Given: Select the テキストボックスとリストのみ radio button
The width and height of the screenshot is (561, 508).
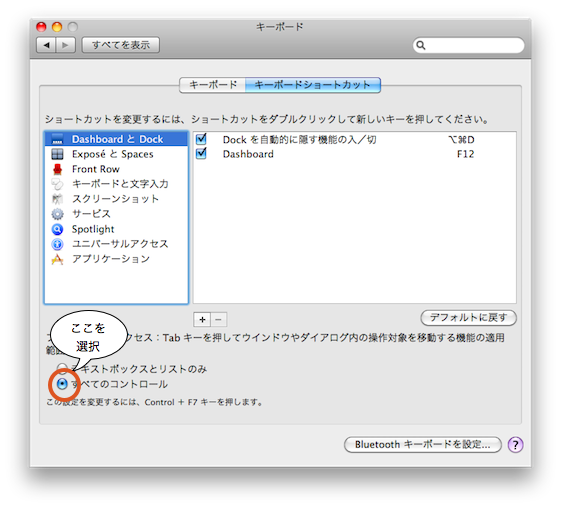Looking at the screenshot, I should click(x=62, y=368).
